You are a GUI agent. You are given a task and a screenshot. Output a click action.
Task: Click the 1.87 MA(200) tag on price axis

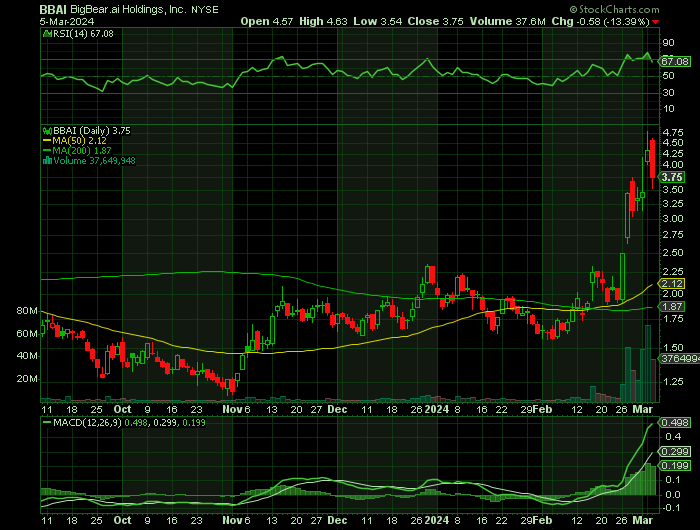click(672, 306)
